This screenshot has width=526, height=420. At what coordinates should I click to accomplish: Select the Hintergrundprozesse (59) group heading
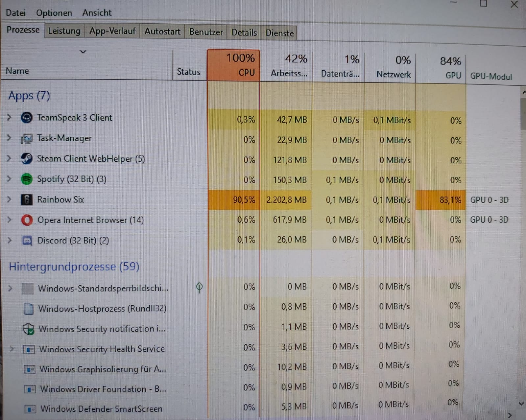pos(74,267)
